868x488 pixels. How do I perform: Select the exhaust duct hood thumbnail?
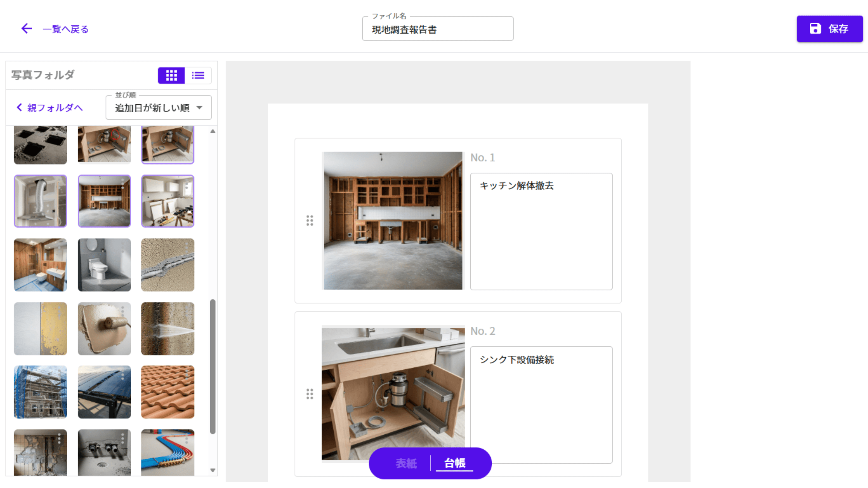pos(40,201)
